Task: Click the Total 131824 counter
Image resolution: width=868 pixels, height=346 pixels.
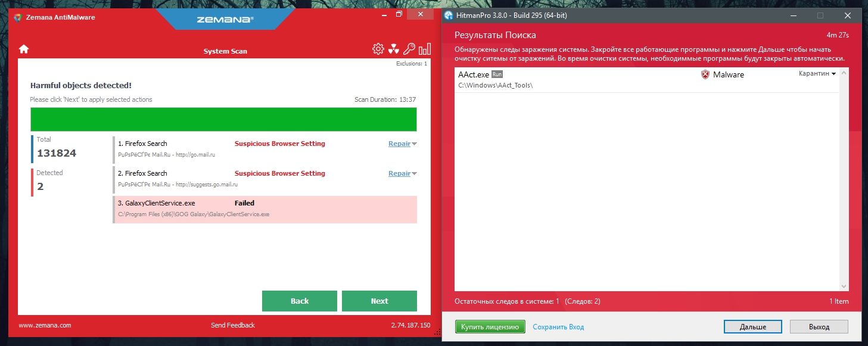Action: (x=56, y=148)
